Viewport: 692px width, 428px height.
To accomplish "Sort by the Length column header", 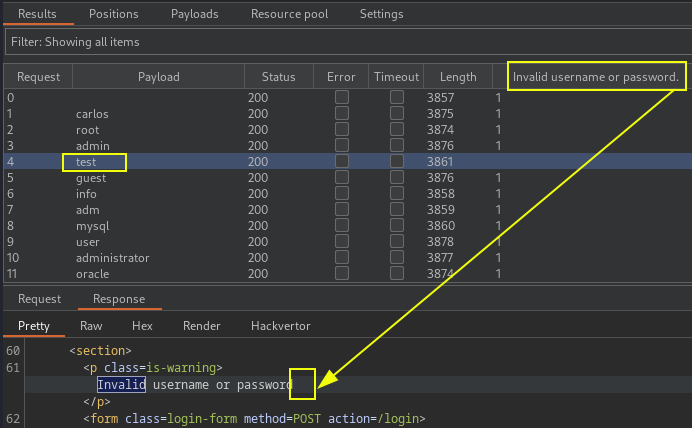I will [x=458, y=77].
